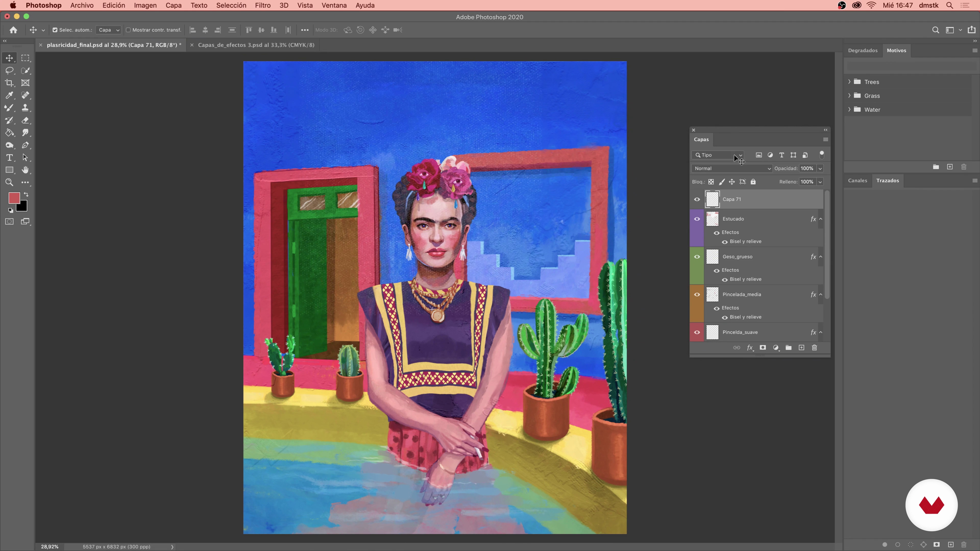Open more align options (three dots)
The height and width of the screenshot is (551, 980).
pos(305,30)
